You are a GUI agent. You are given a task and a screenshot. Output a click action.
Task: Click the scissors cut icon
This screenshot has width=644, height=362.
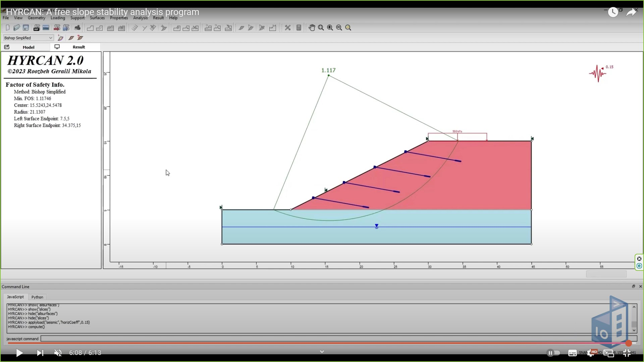[x=287, y=28]
